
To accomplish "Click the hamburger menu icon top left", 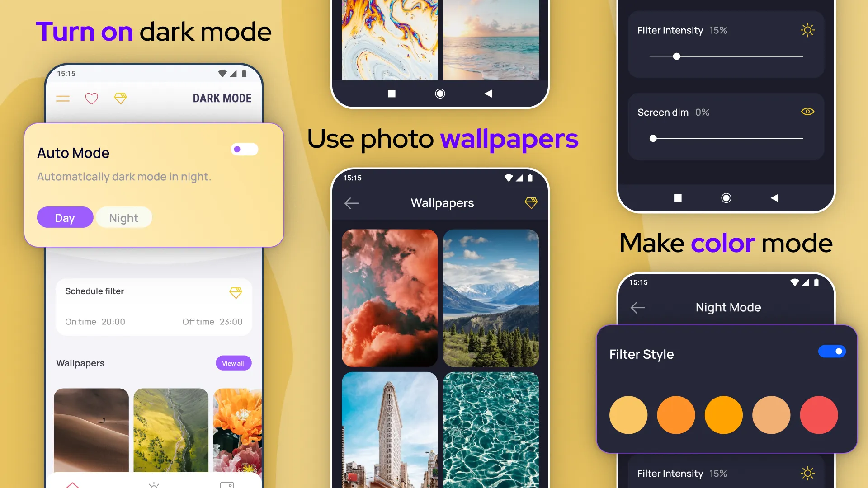I will (x=64, y=98).
